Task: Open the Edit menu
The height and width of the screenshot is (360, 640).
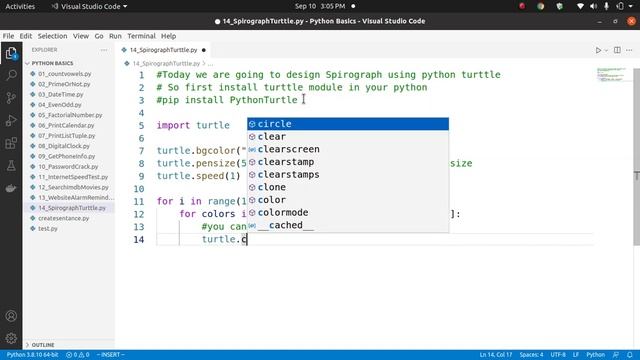Action: (26, 36)
